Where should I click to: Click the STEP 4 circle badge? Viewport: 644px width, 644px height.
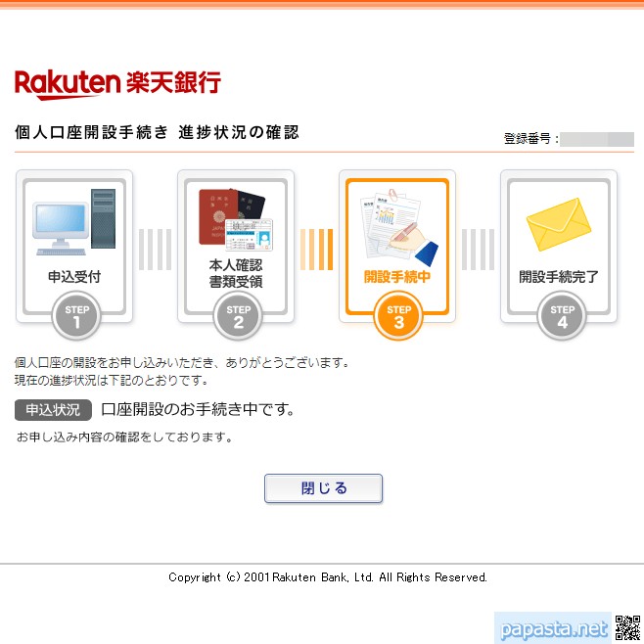(x=562, y=316)
